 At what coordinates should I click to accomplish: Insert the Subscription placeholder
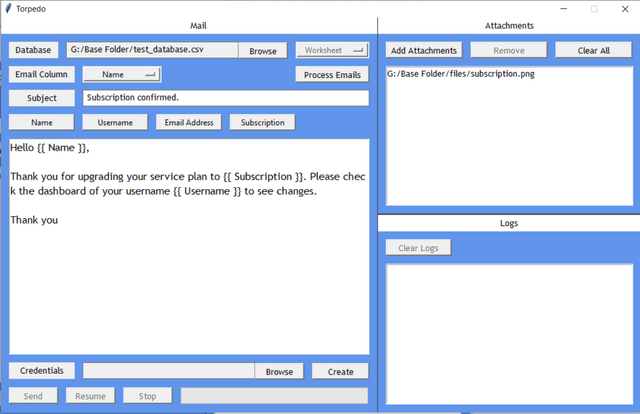click(x=262, y=122)
